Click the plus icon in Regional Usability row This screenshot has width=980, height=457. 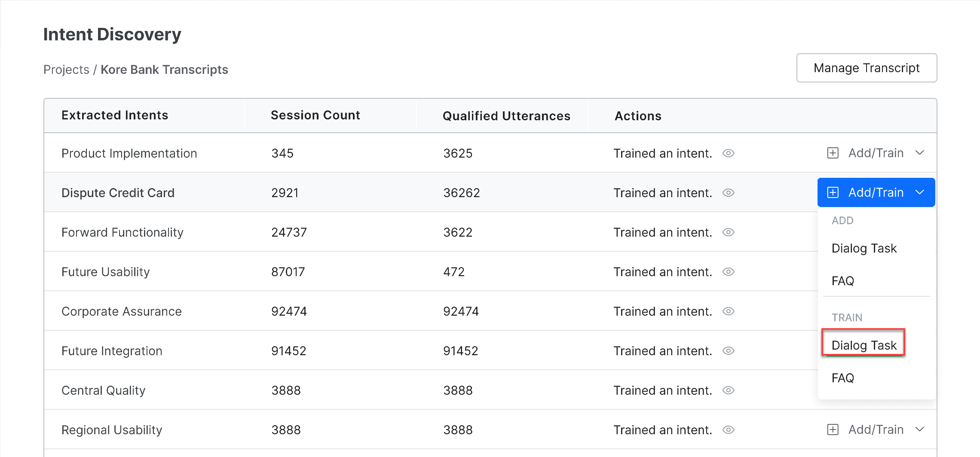833,430
